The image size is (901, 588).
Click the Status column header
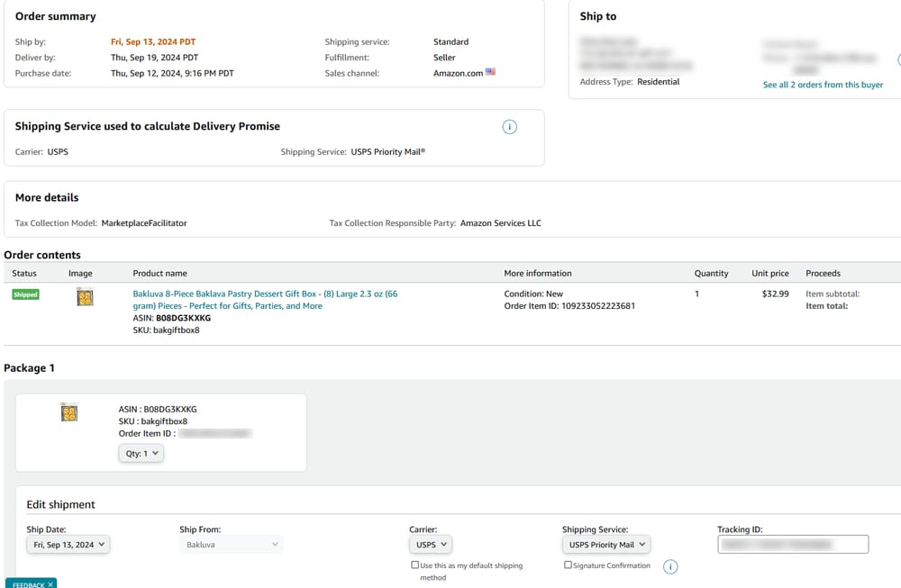point(24,274)
